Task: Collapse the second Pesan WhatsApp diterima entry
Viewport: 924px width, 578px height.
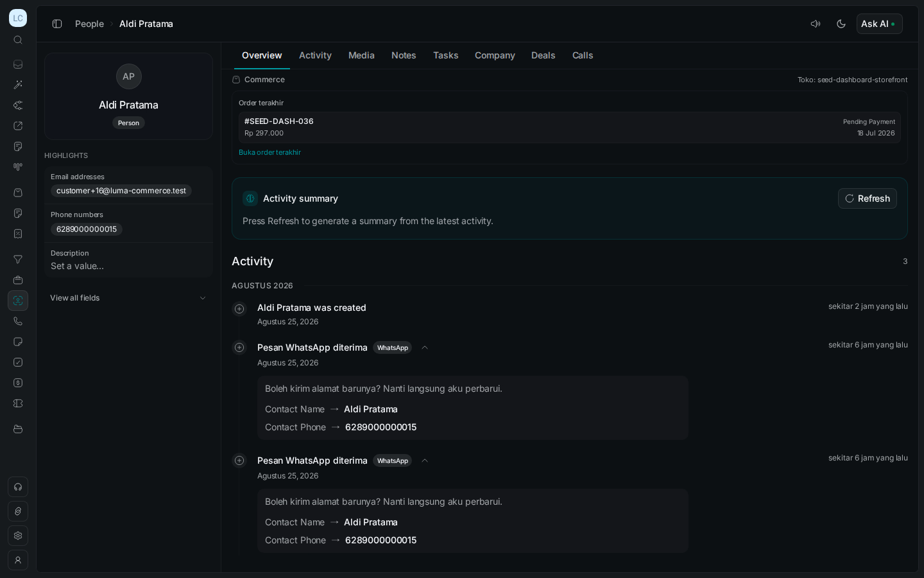Action: [x=425, y=460]
